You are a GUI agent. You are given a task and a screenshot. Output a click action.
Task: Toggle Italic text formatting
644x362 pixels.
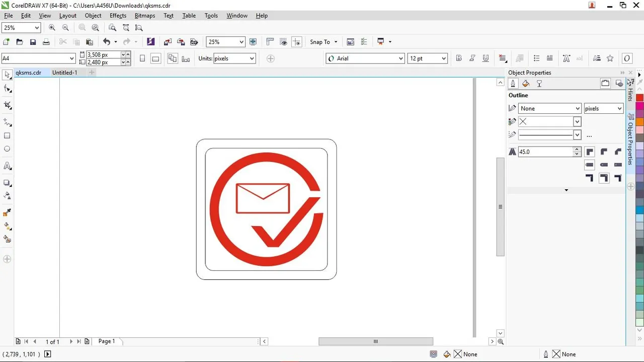(472, 58)
